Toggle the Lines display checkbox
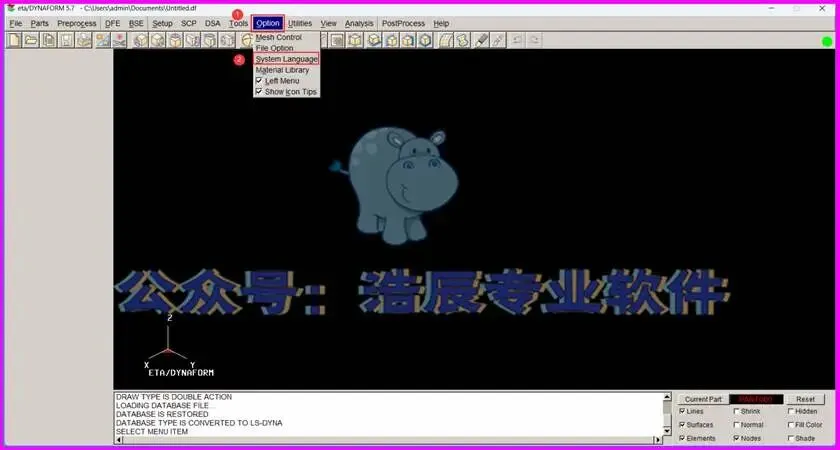 (x=682, y=411)
